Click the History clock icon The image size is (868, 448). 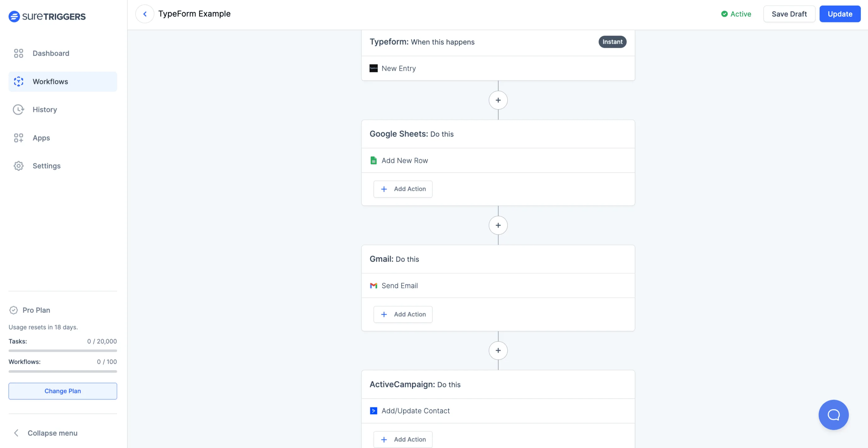(x=19, y=109)
